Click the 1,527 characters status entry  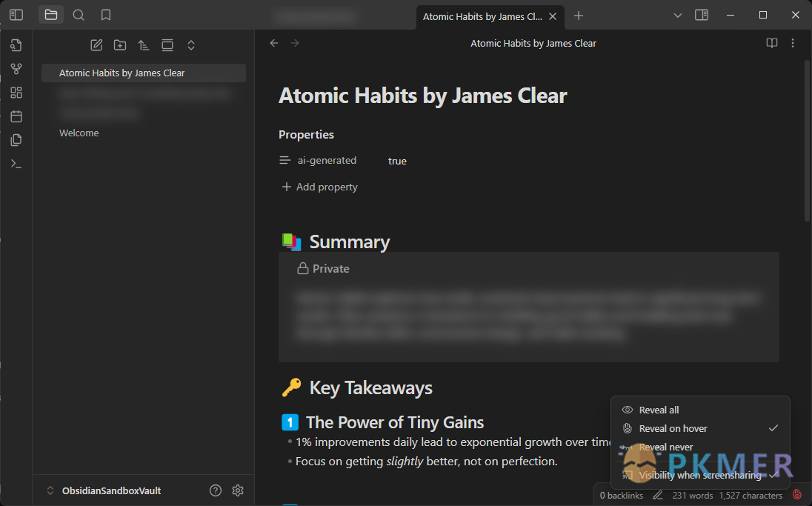[x=751, y=496]
